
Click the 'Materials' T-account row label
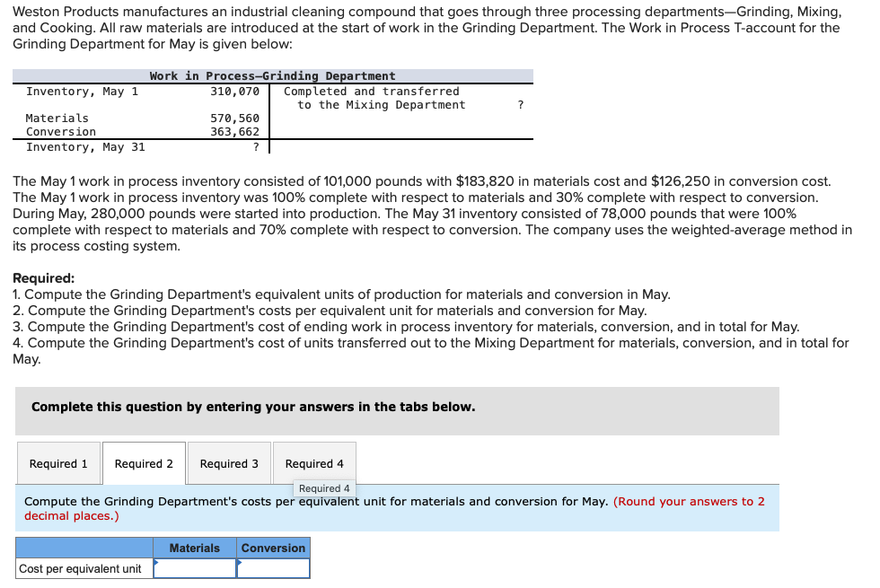coord(57,118)
